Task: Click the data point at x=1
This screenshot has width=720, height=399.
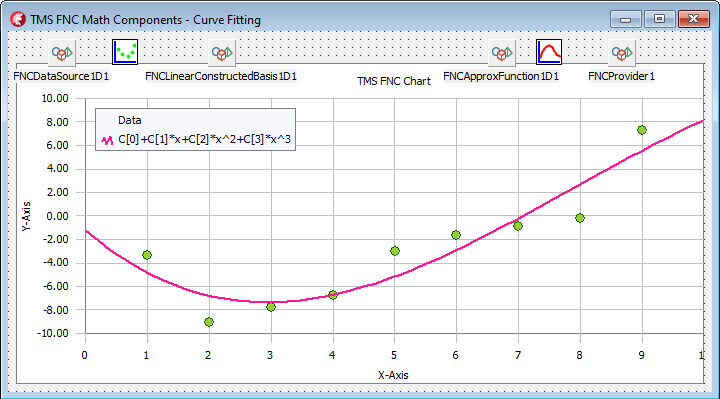Action: [147, 255]
